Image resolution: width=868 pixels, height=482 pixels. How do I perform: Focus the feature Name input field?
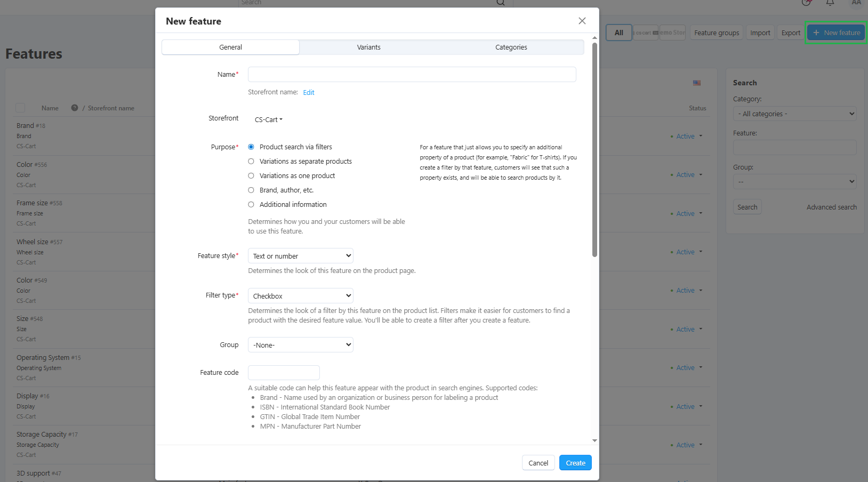[412, 74]
